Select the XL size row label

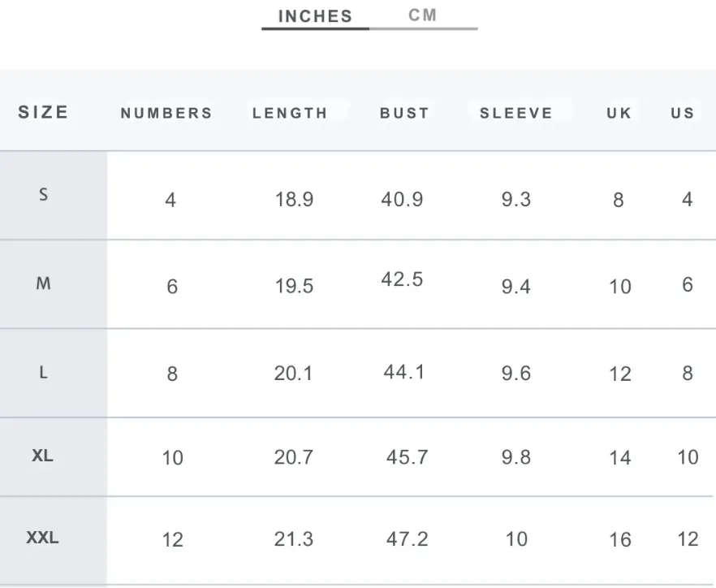(42, 456)
